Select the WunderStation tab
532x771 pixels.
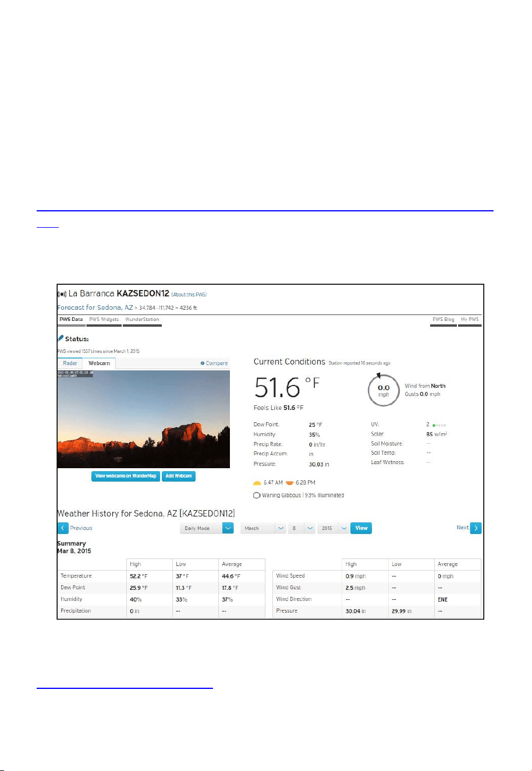point(142,320)
